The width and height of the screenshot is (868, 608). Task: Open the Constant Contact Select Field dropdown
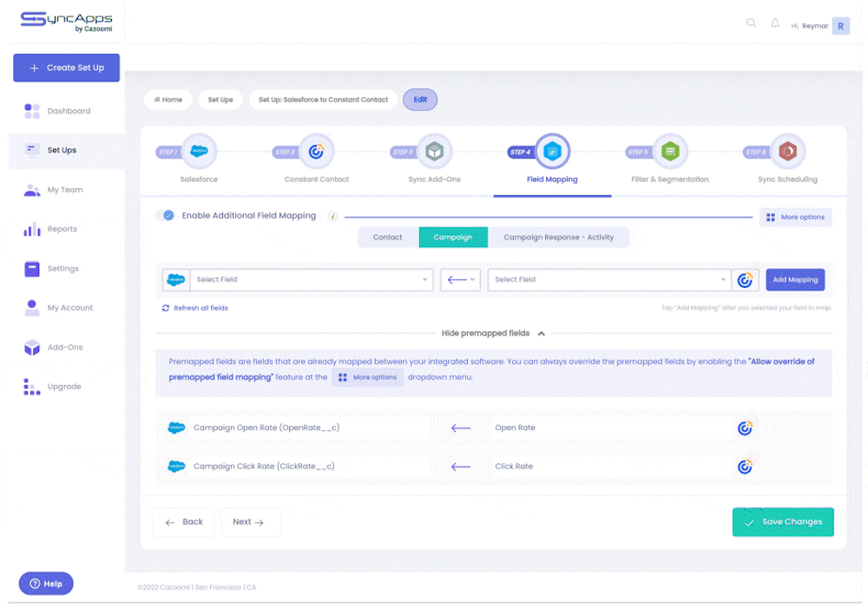click(x=609, y=280)
